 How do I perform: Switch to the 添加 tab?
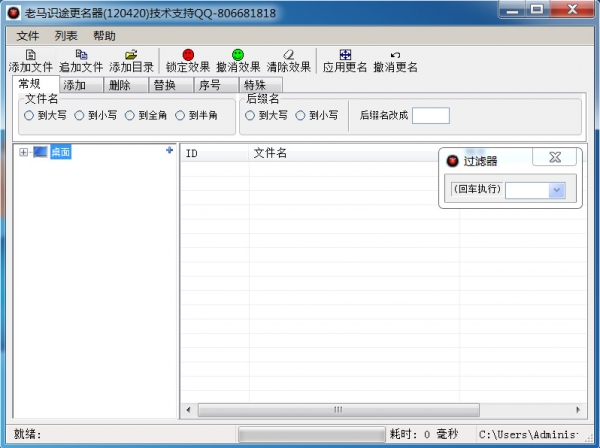[81, 85]
